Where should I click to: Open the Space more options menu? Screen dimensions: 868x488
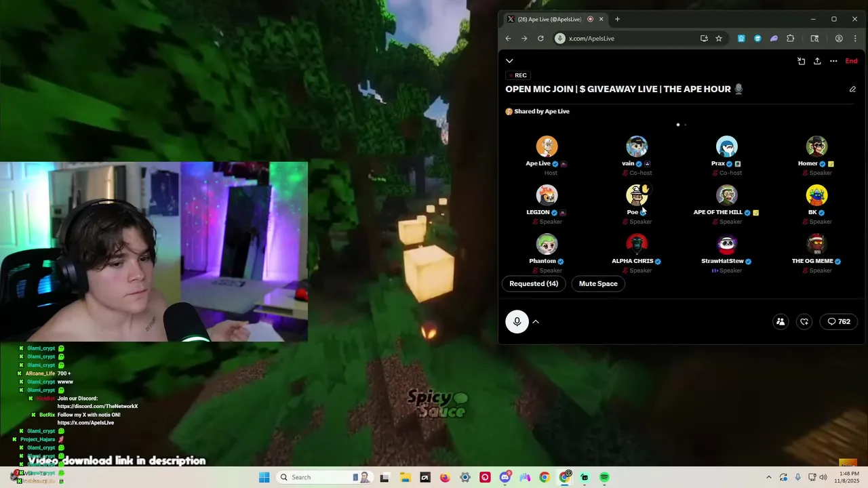(833, 61)
